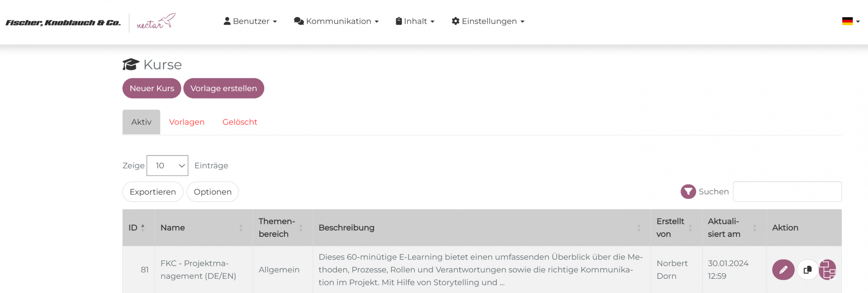Click the filter funnel icon

[x=688, y=192]
